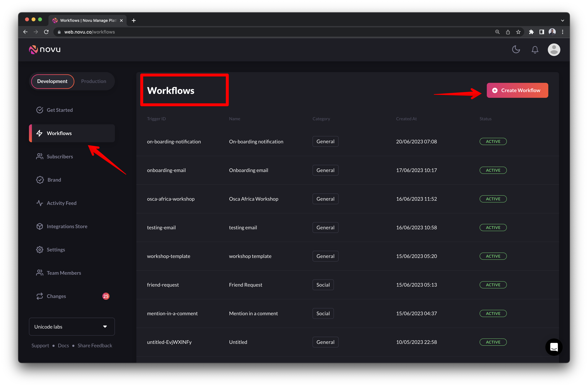Switch to the Development environment
This screenshot has width=588, height=387.
(x=52, y=81)
